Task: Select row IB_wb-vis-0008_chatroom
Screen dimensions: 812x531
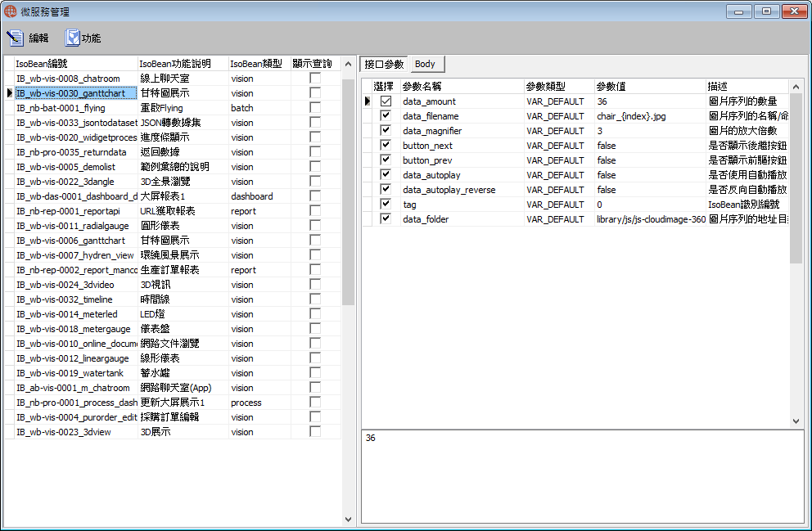Action: (173, 79)
